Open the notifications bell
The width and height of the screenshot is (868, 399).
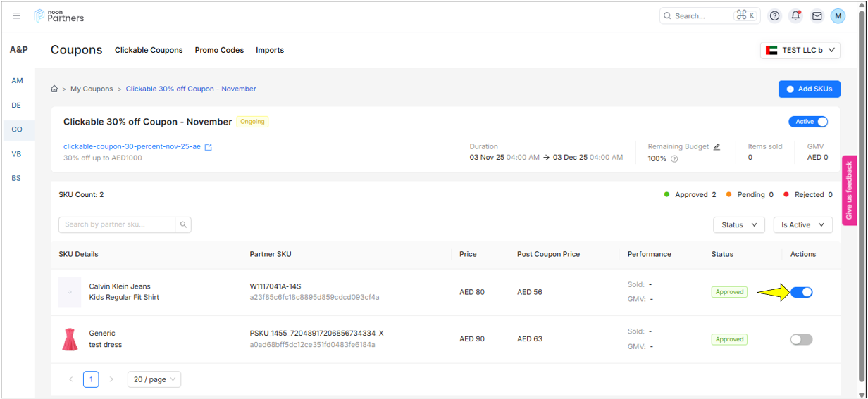pos(795,15)
